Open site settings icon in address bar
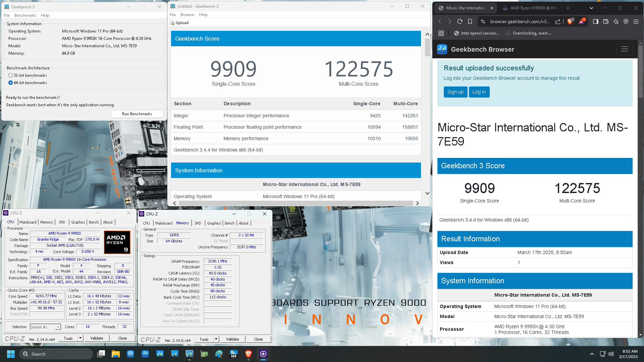The width and height of the screenshot is (644, 362). [483, 21]
